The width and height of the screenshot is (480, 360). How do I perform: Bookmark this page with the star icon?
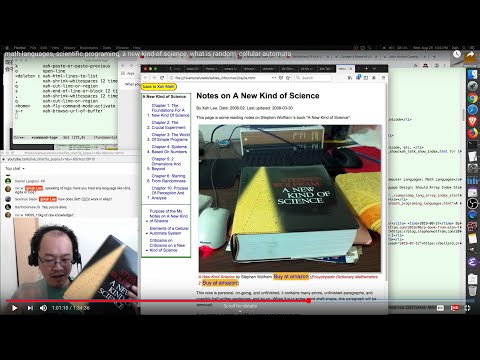coord(288,78)
